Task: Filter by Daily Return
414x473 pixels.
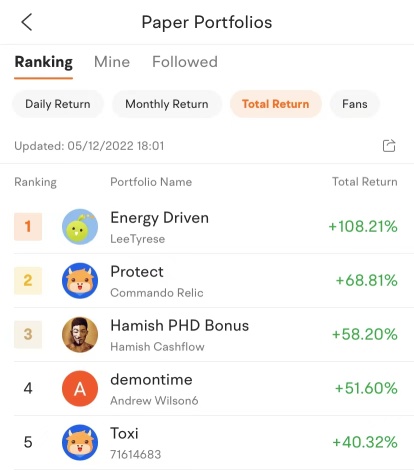Action: [58, 104]
